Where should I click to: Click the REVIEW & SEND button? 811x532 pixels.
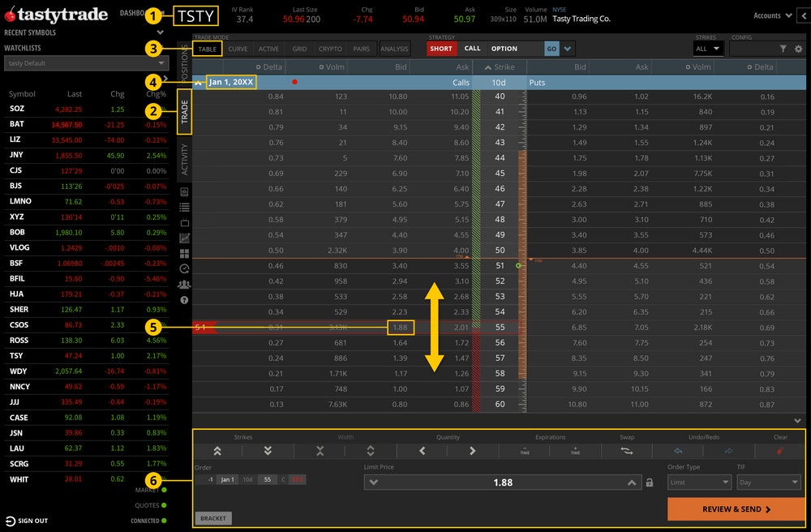click(x=736, y=509)
